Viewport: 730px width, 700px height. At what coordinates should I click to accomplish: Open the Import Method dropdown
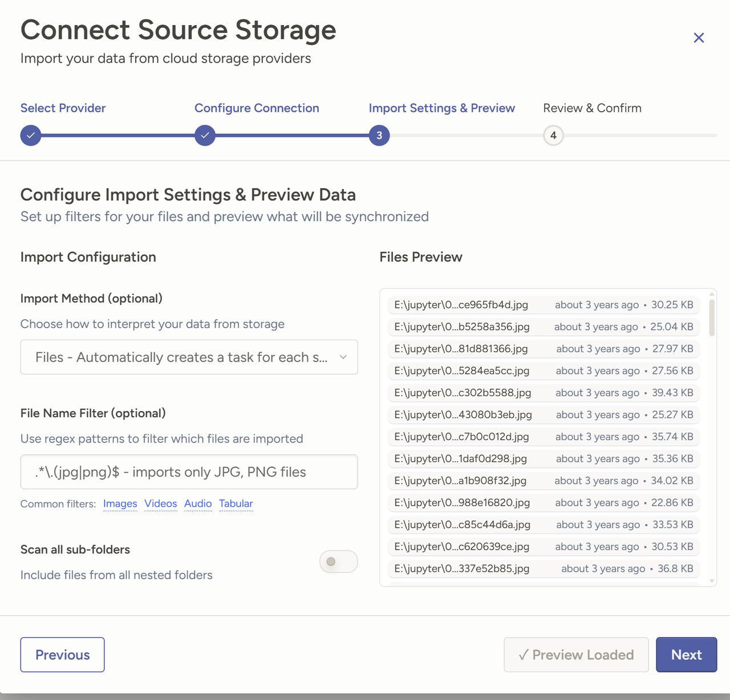coord(181,357)
